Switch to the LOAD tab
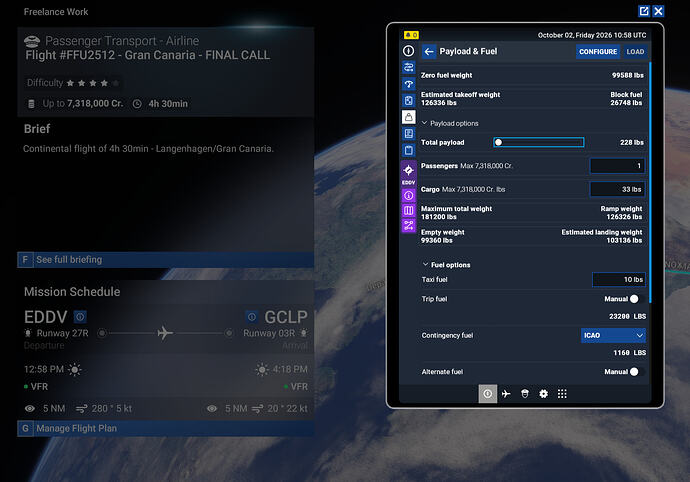This screenshot has height=482, width=690. point(635,52)
